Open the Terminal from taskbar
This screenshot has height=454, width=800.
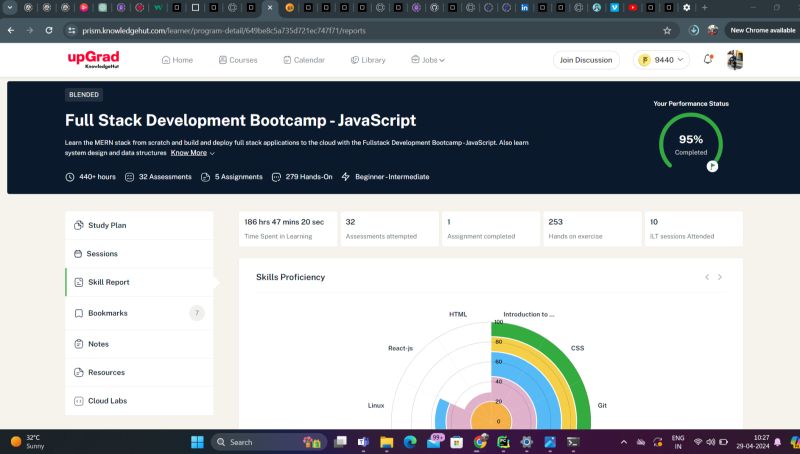[573, 442]
